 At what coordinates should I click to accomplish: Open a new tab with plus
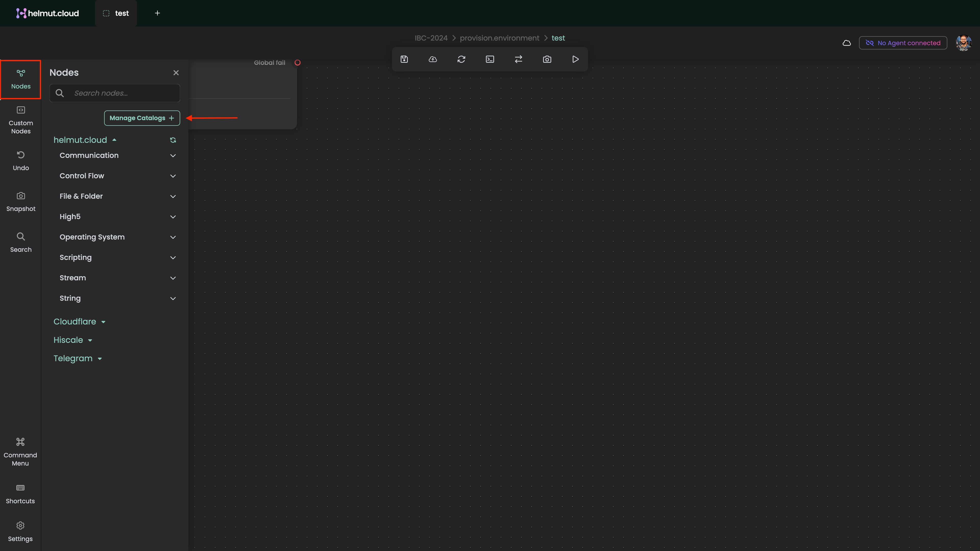tap(157, 13)
